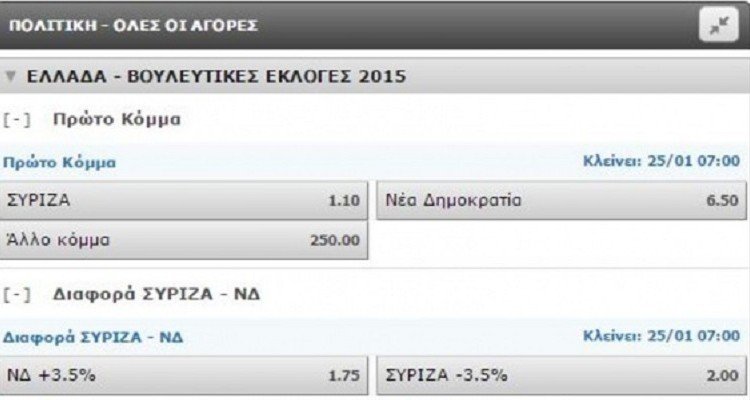
Task: Pick the Άλλο κόμμα option at 250.00
Action: (x=184, y=240)
